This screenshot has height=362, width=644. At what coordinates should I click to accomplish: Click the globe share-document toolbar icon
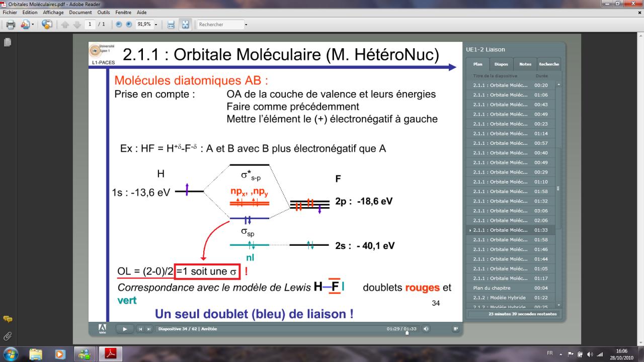tap(47, 24)
